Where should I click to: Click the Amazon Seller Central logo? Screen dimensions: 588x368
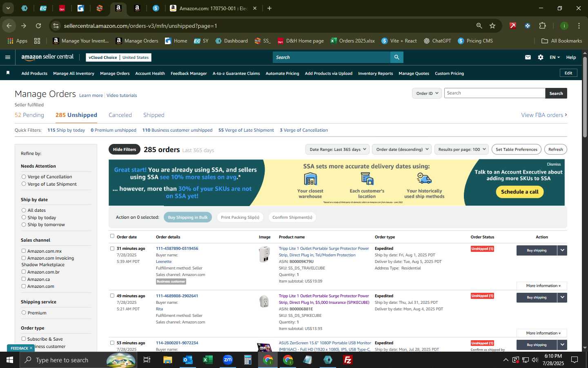pos(47,57)
